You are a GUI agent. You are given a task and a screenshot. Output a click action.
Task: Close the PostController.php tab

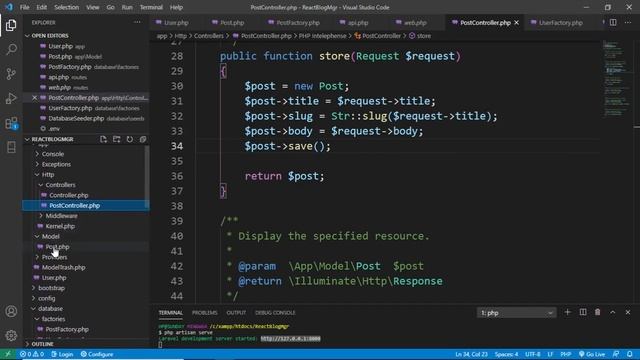point(517,22)
